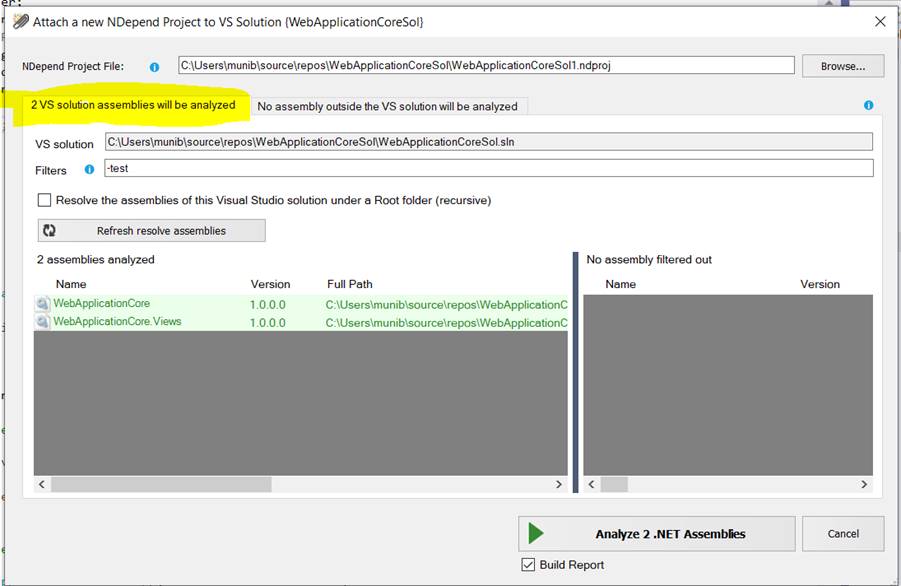The width and height of the screenshot is (901, 586).
Task: Click the left arrow of the assemblies scrollbar
Action: (x=41, y=484)
